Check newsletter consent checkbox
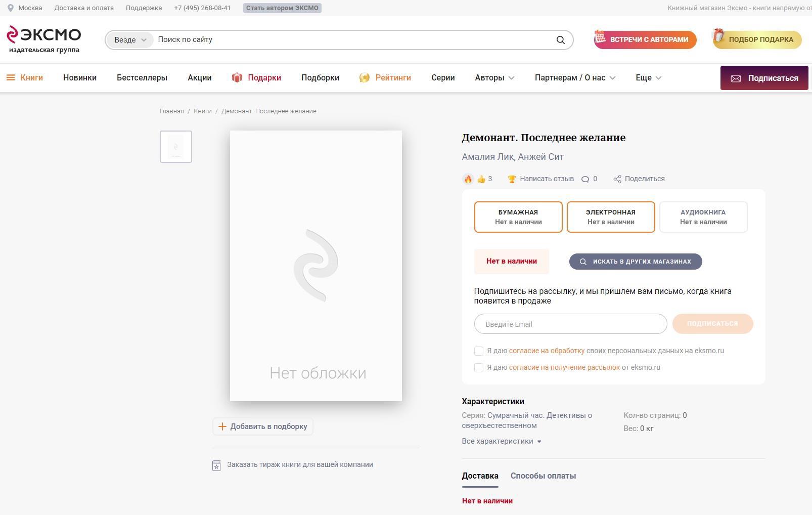Viewport: 812px width, 515px height. (479, 368)
